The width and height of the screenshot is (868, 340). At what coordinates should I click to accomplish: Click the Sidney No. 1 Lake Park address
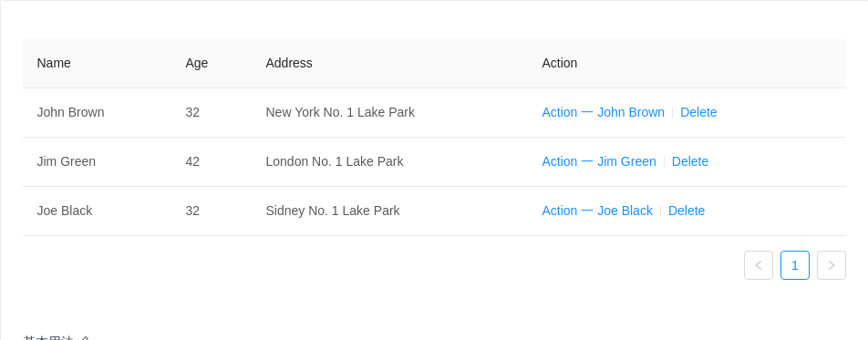pyautogui.click(x=333, y=211)
